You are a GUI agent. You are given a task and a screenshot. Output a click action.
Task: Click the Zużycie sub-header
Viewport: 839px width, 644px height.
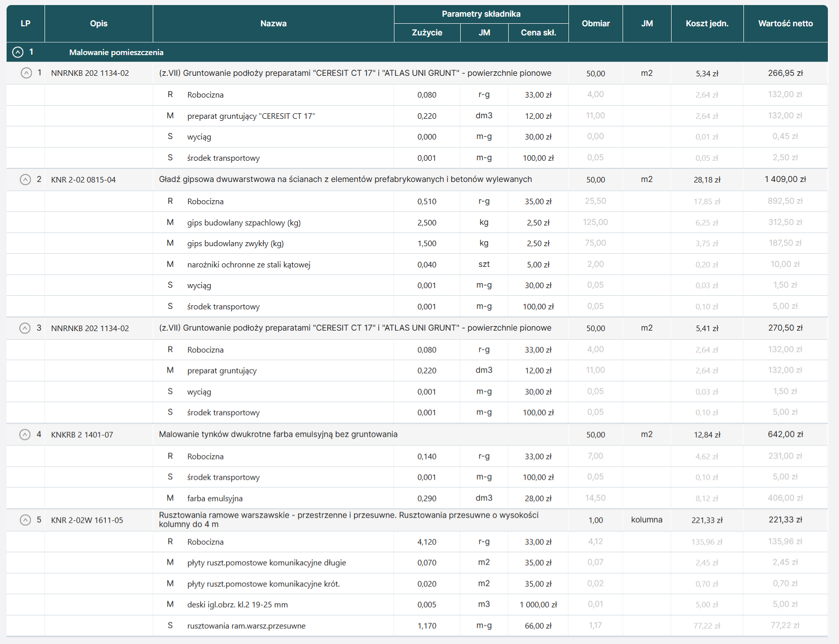pos(427,32)
